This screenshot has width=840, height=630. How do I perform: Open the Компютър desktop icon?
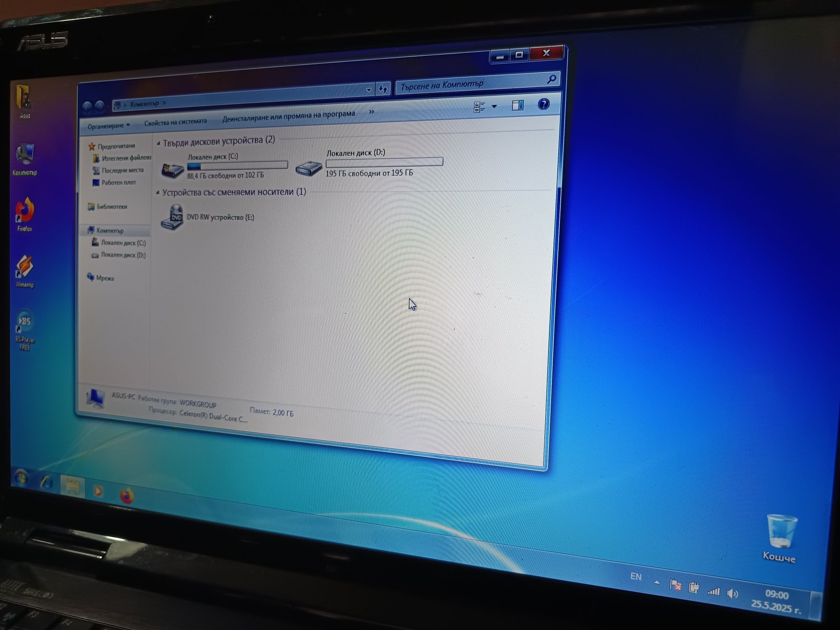pyautogui.click(x=24, y=159)
